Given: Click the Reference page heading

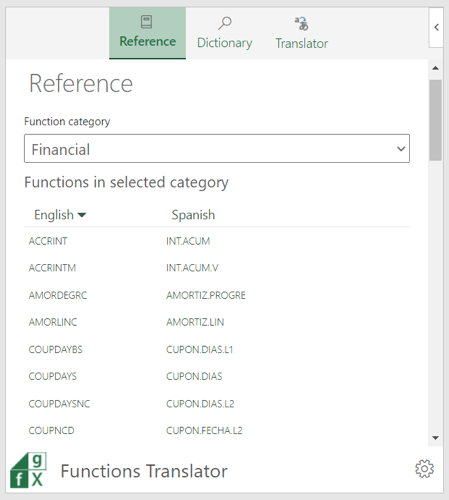Looking at the screenshot, I should coord(81,83).
